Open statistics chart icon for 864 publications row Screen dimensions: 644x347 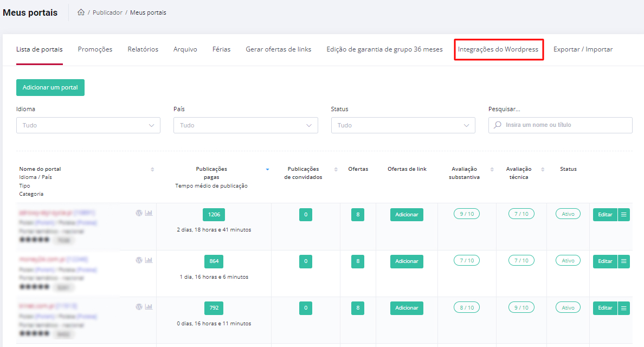(x=149, y=260)
